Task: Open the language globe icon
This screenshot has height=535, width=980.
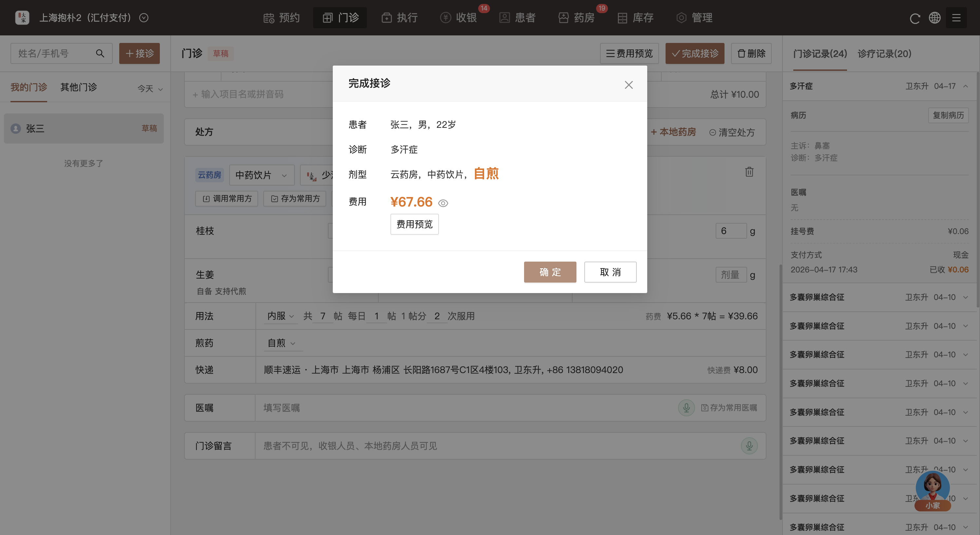Action: point(935,18)
